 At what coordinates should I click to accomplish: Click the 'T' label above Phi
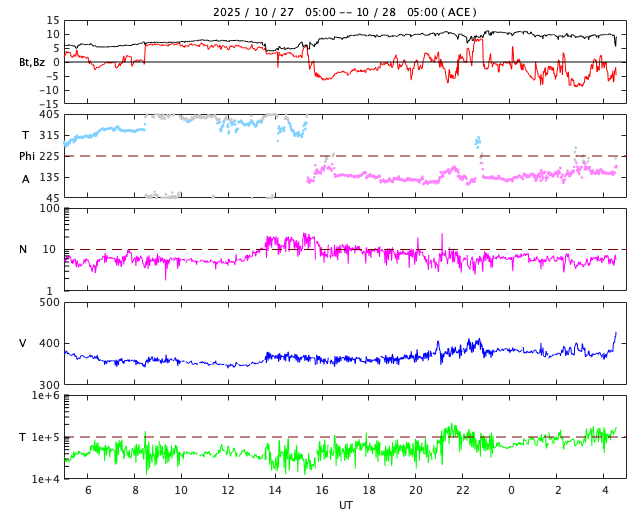(25, 135)
